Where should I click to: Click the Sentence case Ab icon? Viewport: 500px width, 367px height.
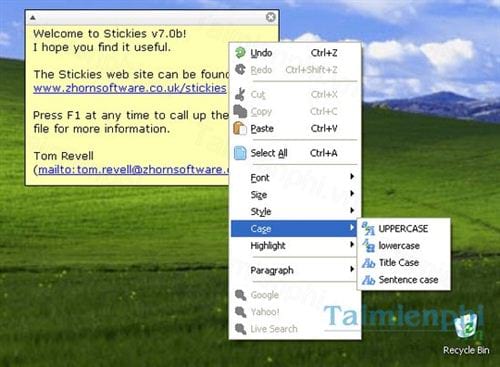pos(368,280)
